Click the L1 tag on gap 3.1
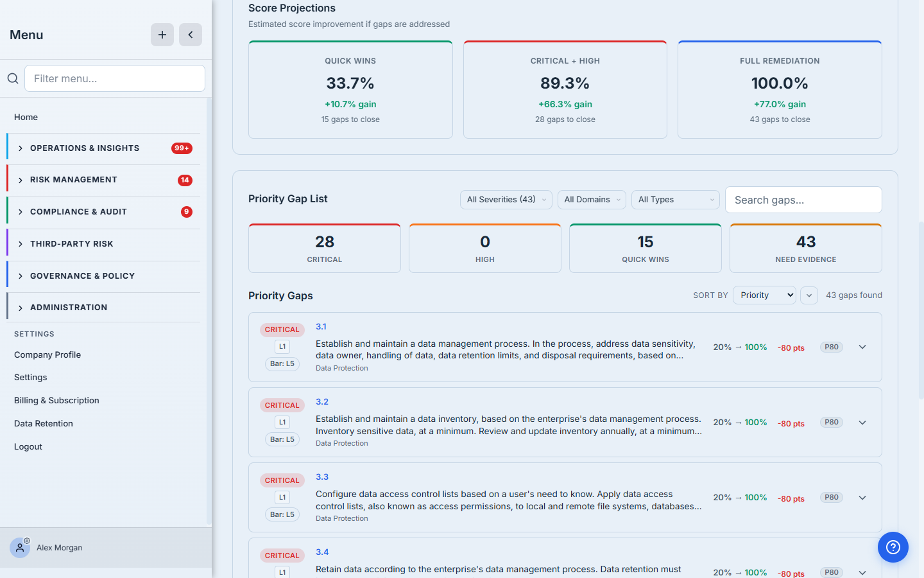 (282, 347)
